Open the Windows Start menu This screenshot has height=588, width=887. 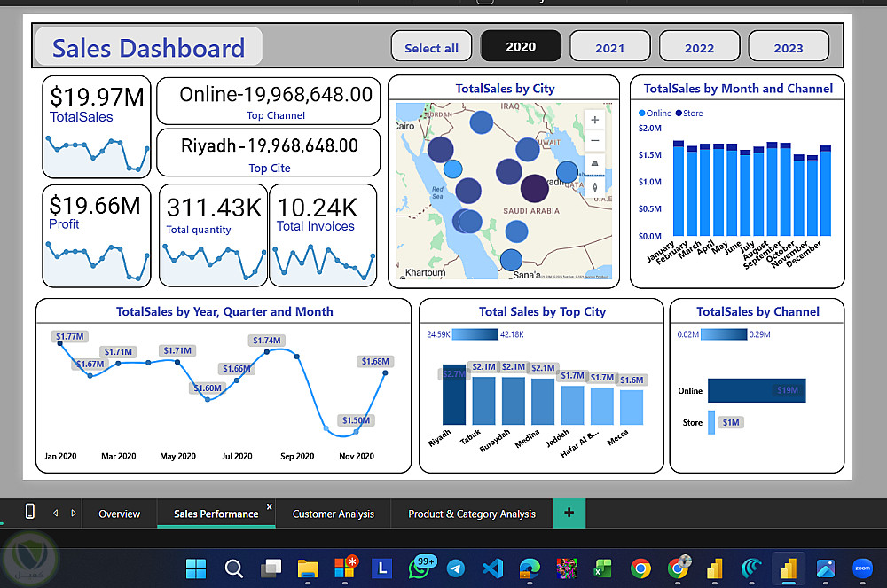[196, 568]
